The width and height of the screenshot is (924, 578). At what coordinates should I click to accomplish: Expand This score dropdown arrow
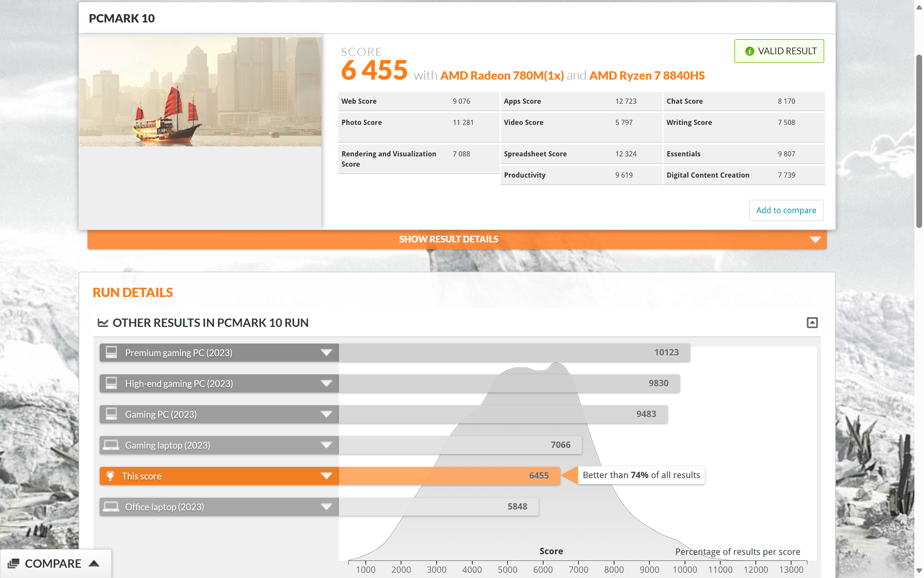pyautogui.click(x=326, y=476)
